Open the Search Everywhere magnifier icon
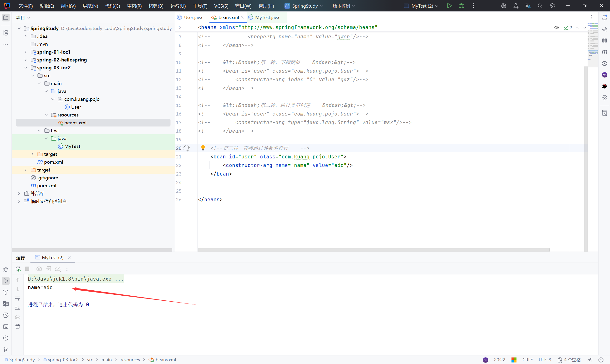 tap(540, 6)
